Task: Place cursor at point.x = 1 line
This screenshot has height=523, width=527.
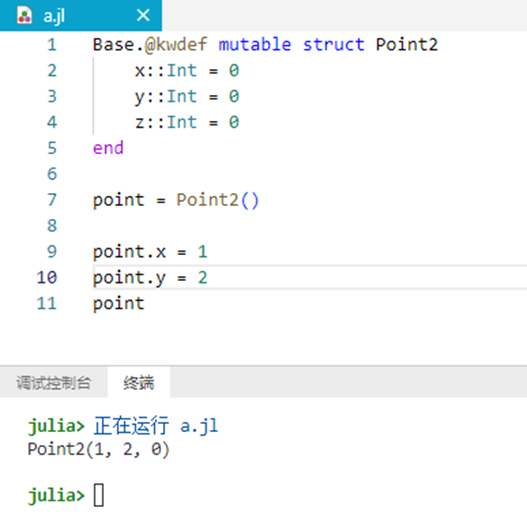Action: [x=150, y=252]
